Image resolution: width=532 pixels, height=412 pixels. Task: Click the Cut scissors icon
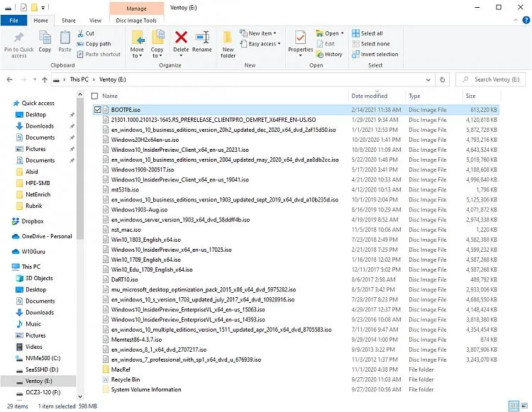(80, 33)
